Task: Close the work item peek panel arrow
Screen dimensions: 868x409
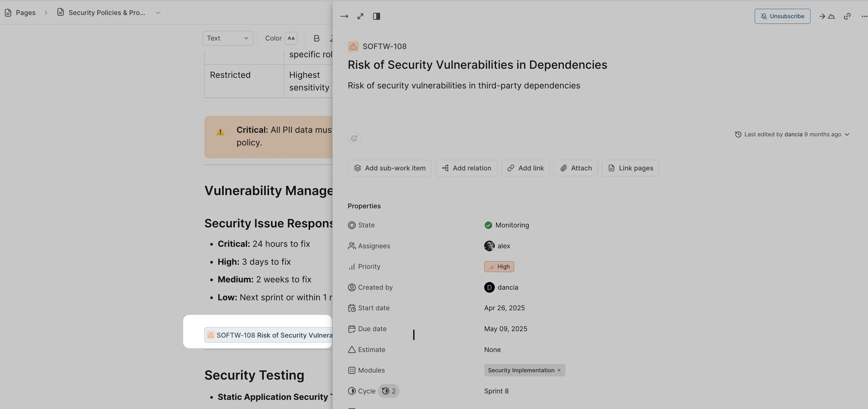Action: 344,16
